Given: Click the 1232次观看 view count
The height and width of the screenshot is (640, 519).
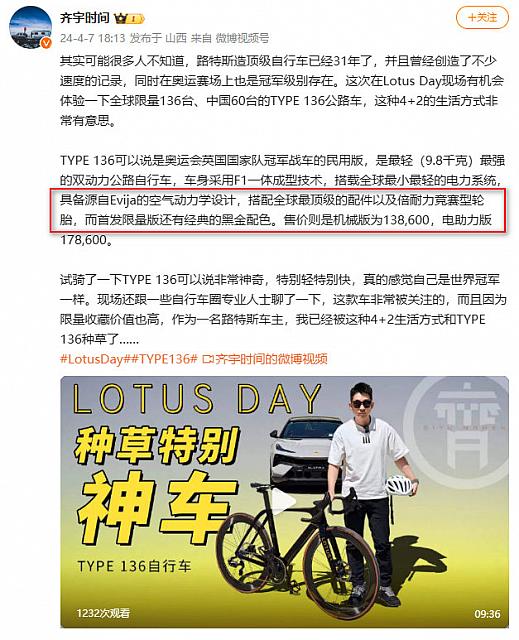Looking at the screenshot, I should click(103, 613).
